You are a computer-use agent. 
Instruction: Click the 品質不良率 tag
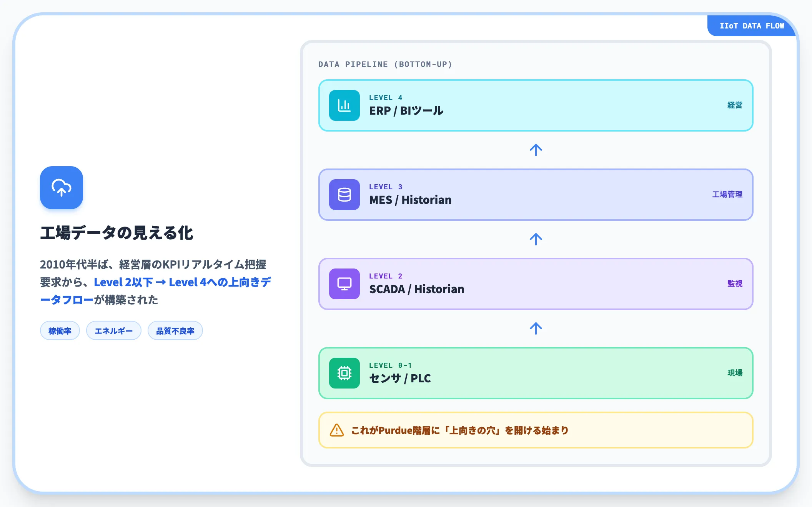(x=175, y=331)
